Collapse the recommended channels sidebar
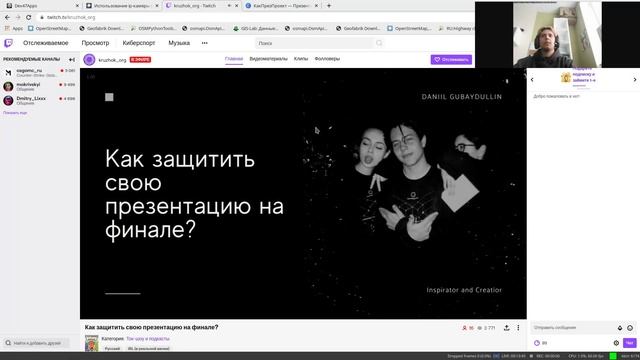 point(72,60)
